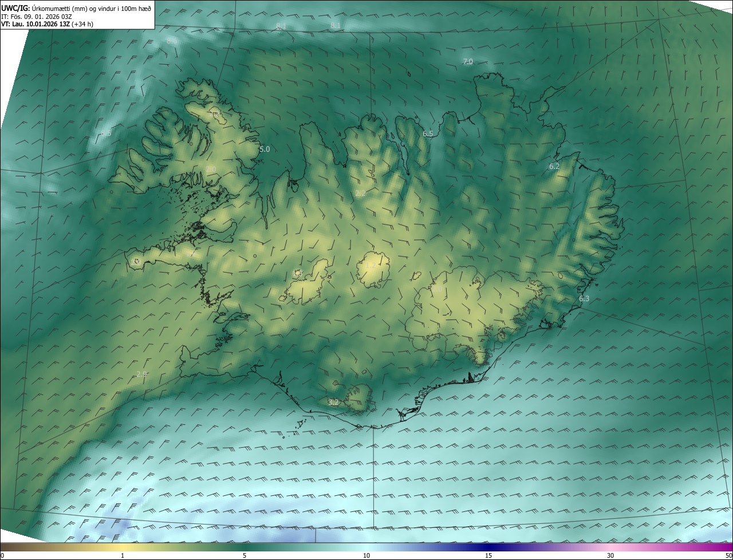Click the 5.0 value label on the map
Image resolution: width=733 pixels, height=560 pixels.
click(265, 149)
